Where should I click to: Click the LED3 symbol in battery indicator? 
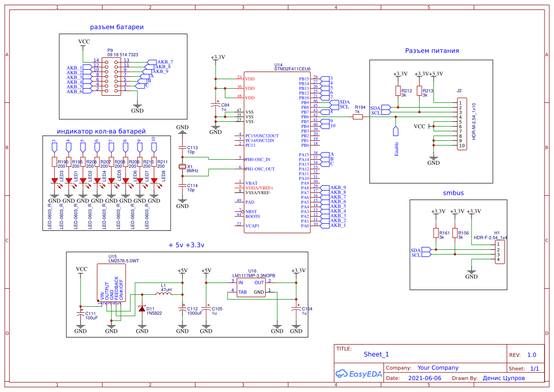pyautogui.click(x=55, y=180)
